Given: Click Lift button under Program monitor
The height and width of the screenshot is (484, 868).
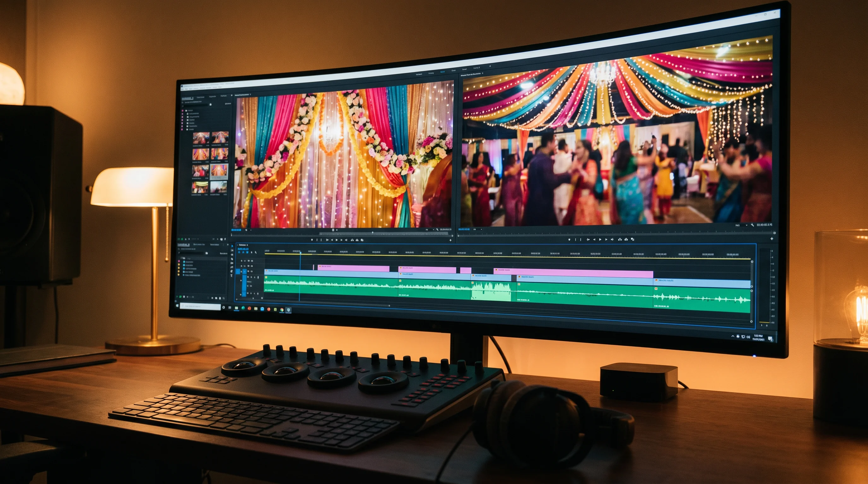Looking at the screenshot, I should click(620, 240).
